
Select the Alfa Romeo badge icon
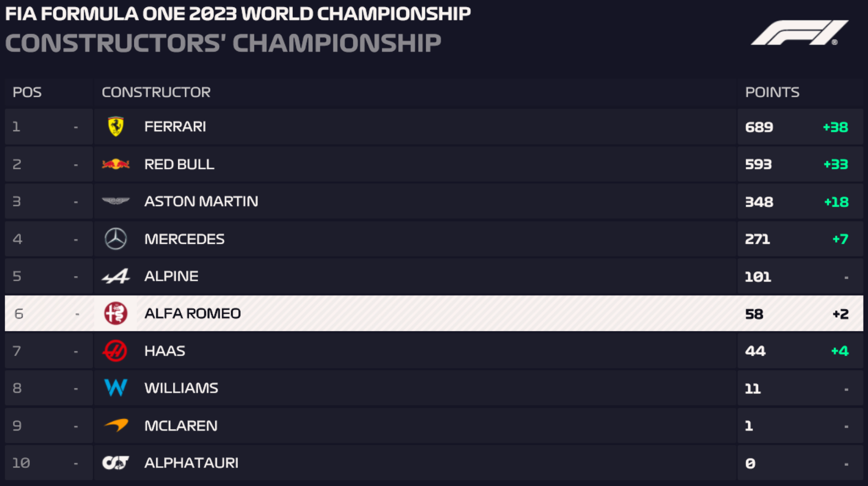point(115,314)
